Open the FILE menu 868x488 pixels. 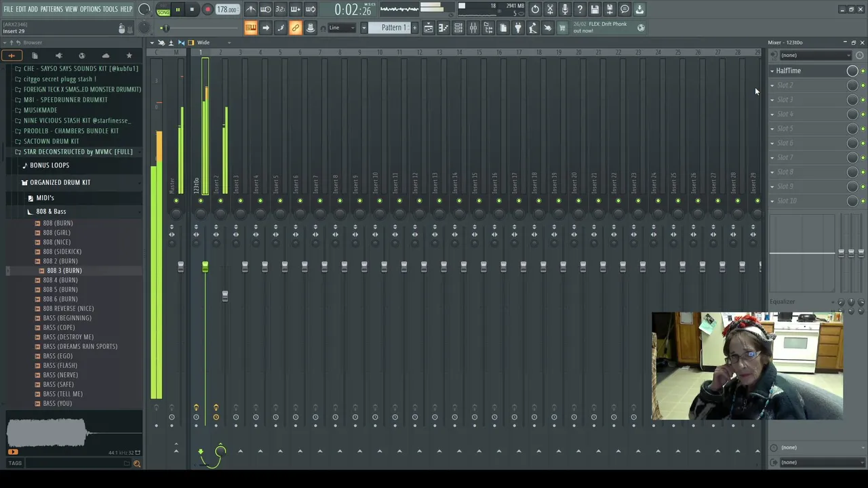tap(8, 9)
